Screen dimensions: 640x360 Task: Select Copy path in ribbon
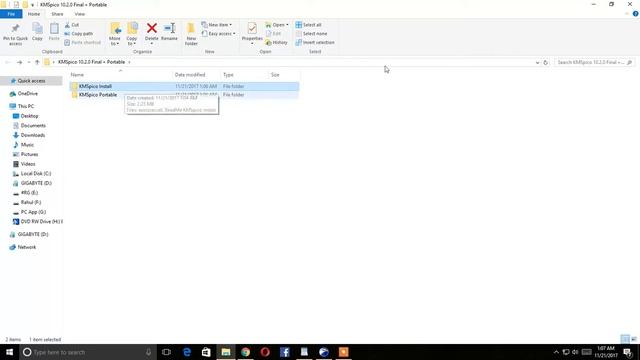tap(78, 33)
